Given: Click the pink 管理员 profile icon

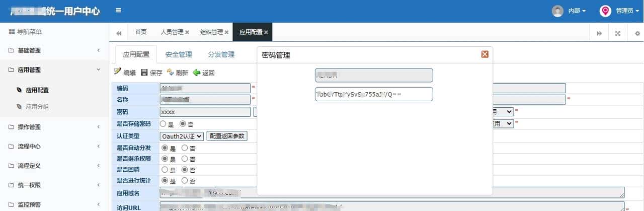Looking at the screenshot, I should click(x=605, y=11).
